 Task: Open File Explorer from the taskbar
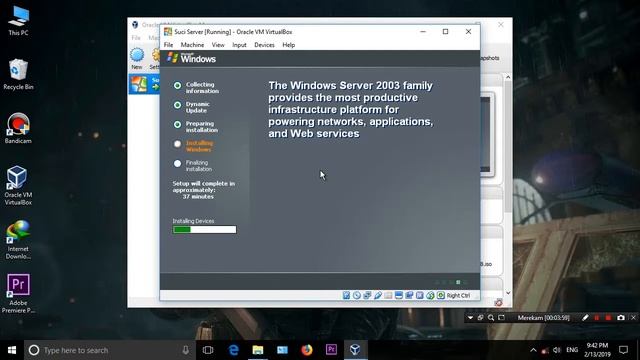(258, 350)
